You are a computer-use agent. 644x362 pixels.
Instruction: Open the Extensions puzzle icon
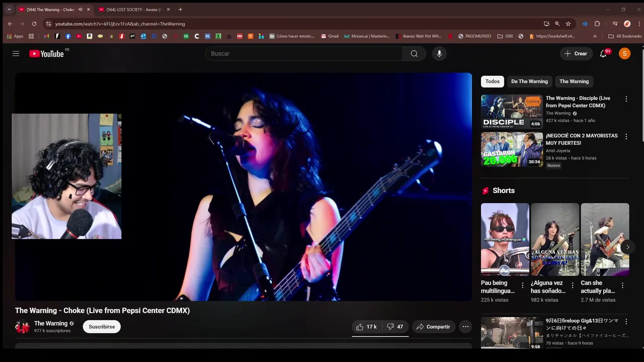click(x=597, y=24)
